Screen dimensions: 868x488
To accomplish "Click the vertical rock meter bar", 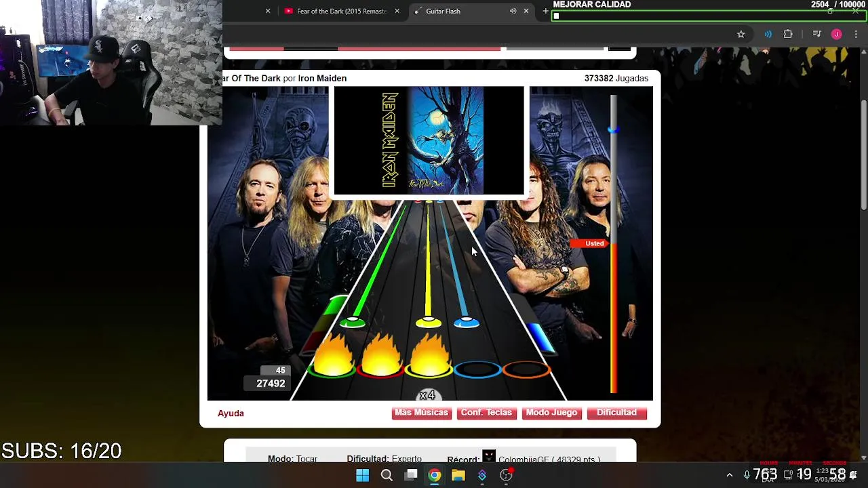I will coord(614,244).
